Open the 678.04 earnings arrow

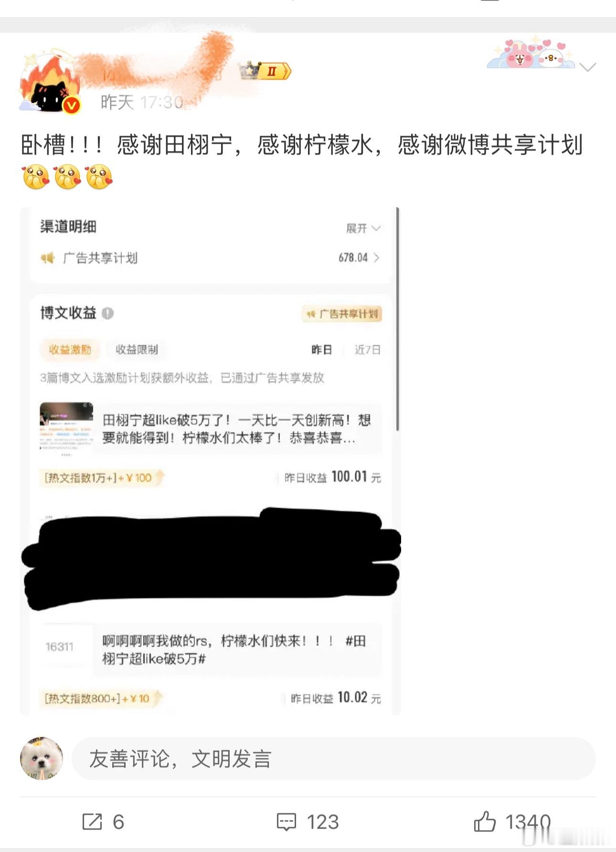377,258
